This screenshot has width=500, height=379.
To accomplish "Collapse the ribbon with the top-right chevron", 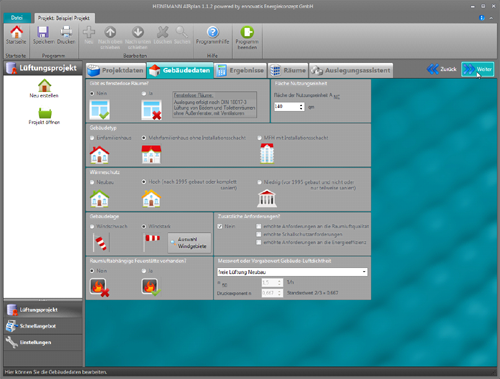I will click(491, 18).
